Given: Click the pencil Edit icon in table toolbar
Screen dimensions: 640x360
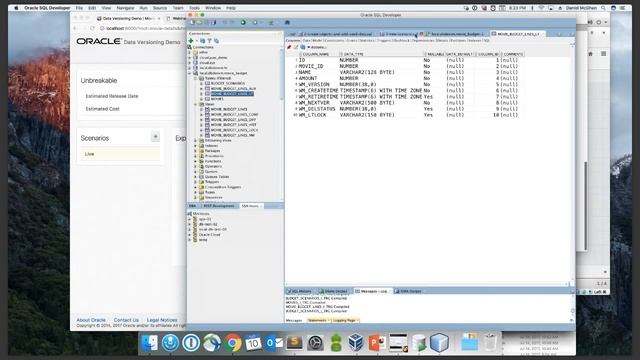Looking at the screenshot, I should pyautogui.click(x=296, y=47).
